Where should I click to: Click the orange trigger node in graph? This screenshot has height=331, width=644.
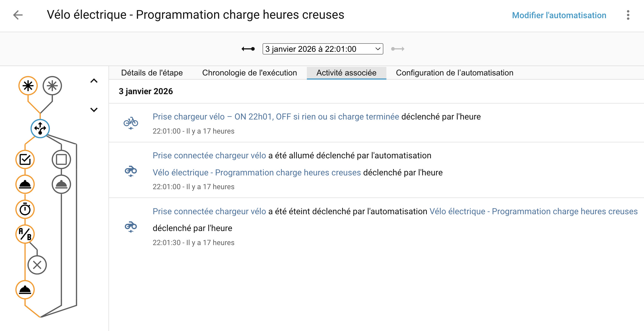tap(28, 86)
